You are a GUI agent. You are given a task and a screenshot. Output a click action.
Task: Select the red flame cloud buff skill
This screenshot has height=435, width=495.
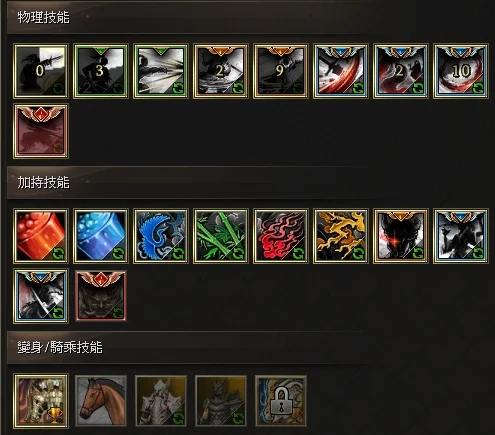pos(281,236)
